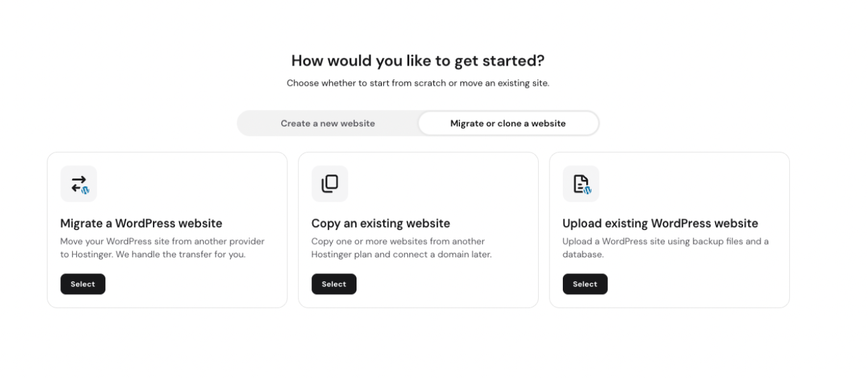Click the 'Copy an existing website' title
This screenshot has height=378, width=868.
(x=381, y=224)
